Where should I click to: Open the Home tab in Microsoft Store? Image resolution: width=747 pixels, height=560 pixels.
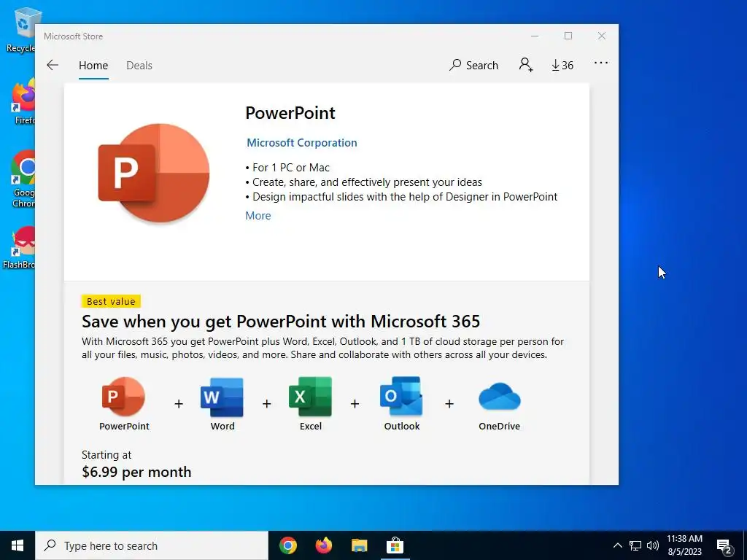pos(93,65)
